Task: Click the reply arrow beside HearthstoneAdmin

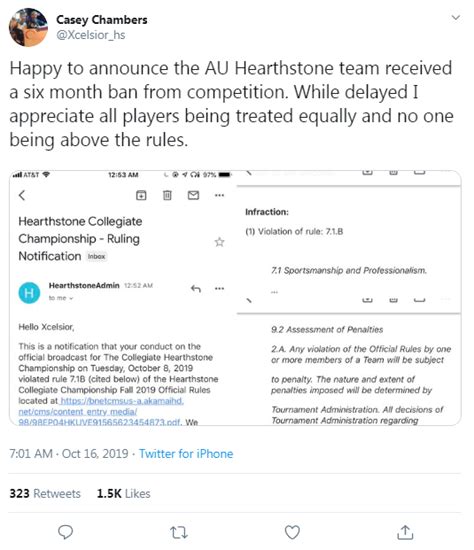Action: [196, 289]
